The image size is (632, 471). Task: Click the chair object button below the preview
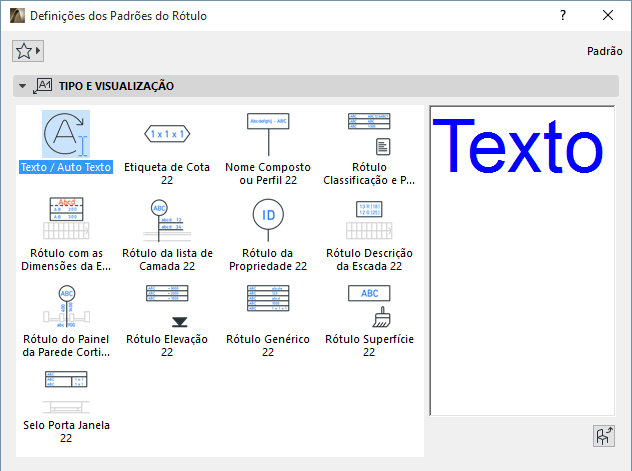click(x=603, y=436)
